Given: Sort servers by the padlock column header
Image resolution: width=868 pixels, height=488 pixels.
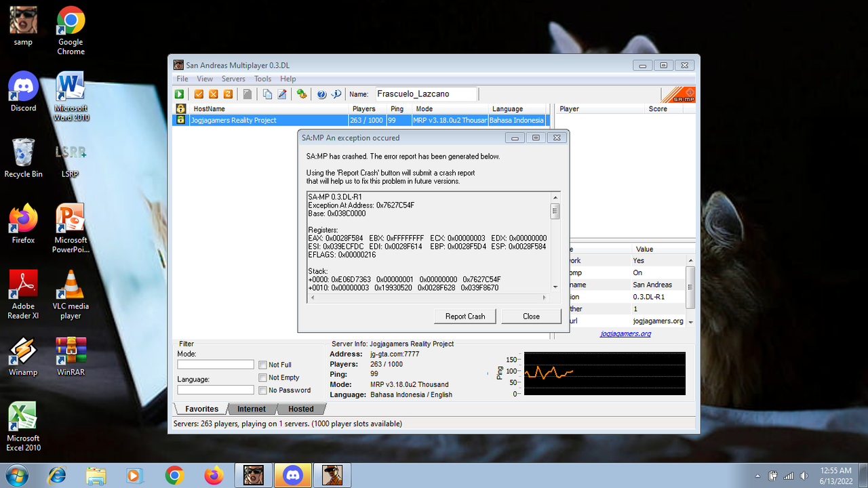Looking at the screenshot, I should 181,108.
